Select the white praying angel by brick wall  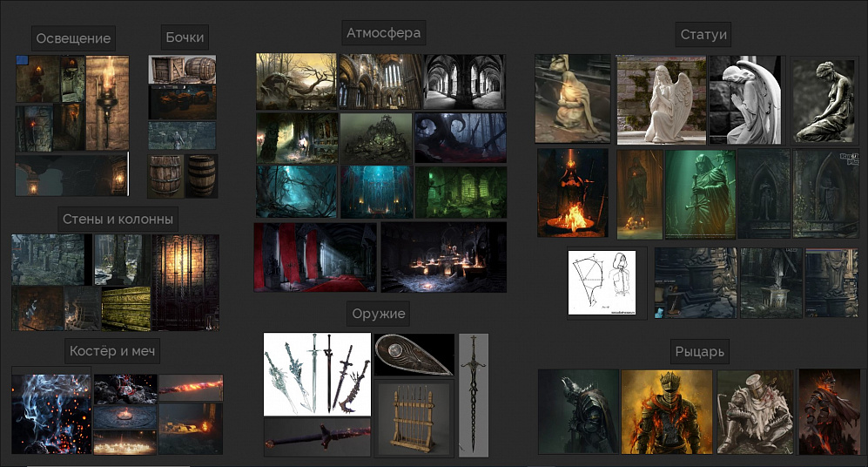point(661,99)
